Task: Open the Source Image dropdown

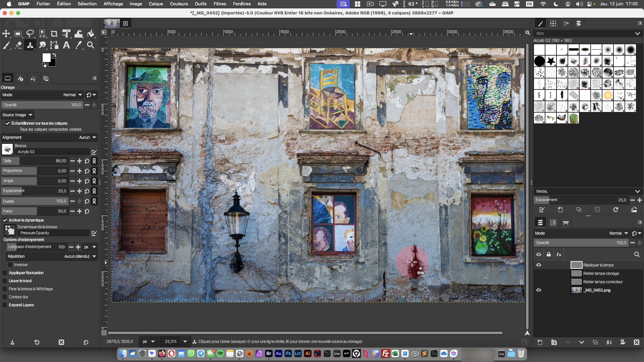Action: point(17,115)
